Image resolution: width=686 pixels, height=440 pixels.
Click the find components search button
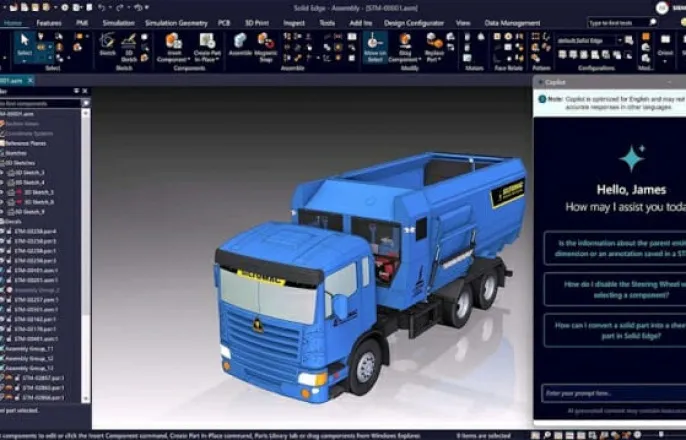86,103
